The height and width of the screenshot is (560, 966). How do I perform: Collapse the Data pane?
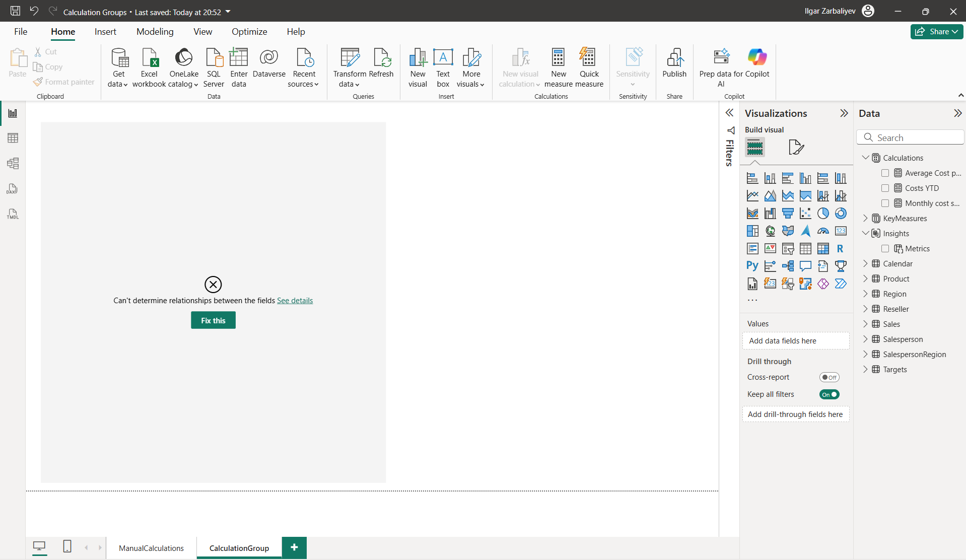click(x=957, y=113)
